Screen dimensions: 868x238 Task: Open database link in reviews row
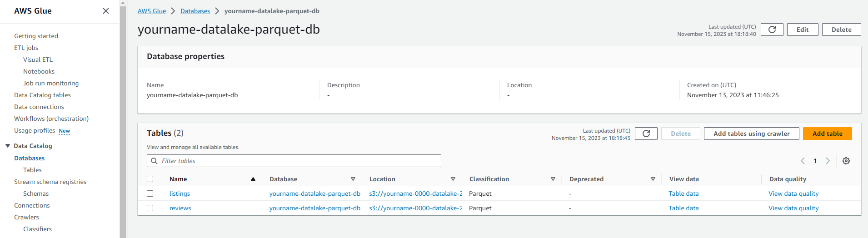[314, 208]
